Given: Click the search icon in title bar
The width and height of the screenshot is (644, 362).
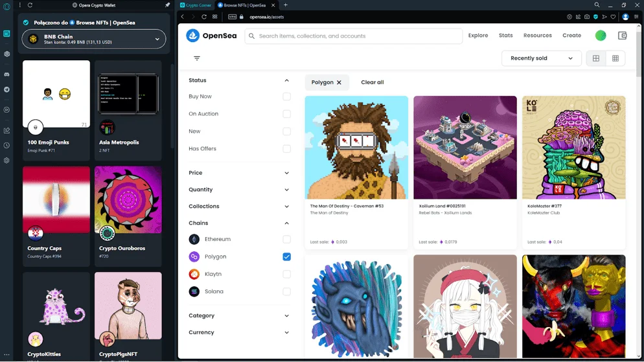Looking at the screenshot, I should pyautogui.click(x=597, y=5).
